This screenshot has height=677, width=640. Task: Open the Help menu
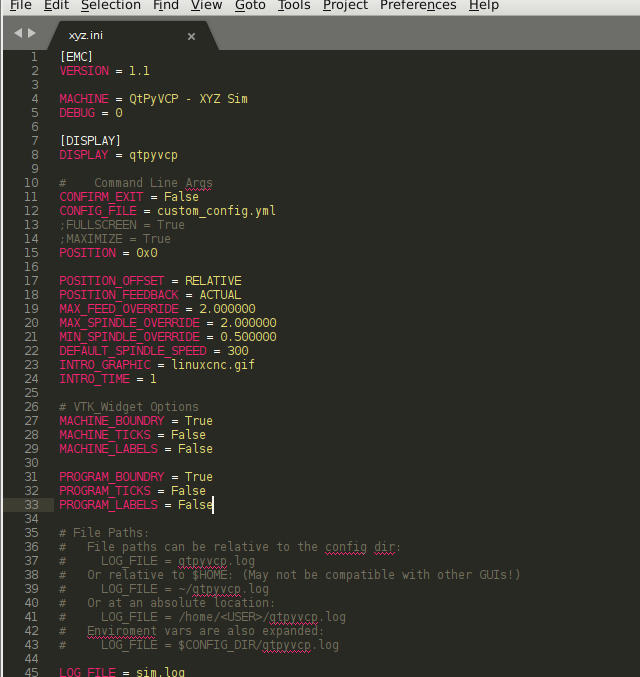coord(484,5)
